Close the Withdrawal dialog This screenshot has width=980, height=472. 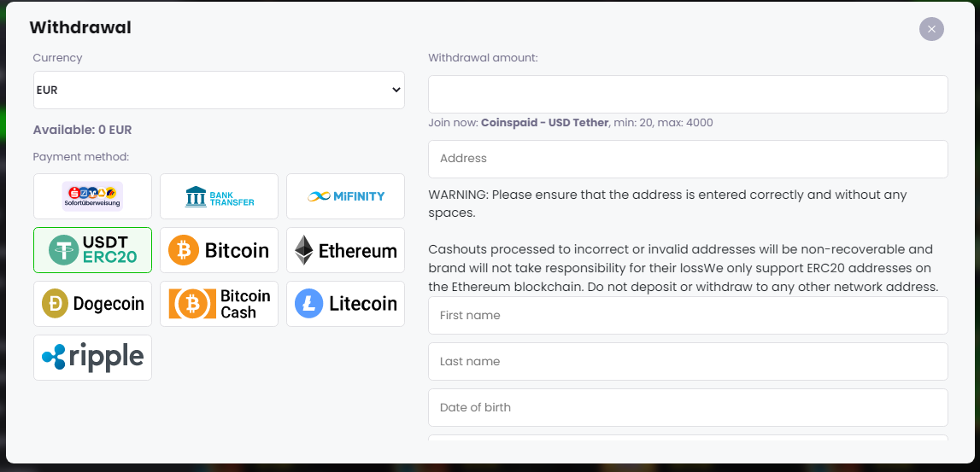click(x=931, y=29)
